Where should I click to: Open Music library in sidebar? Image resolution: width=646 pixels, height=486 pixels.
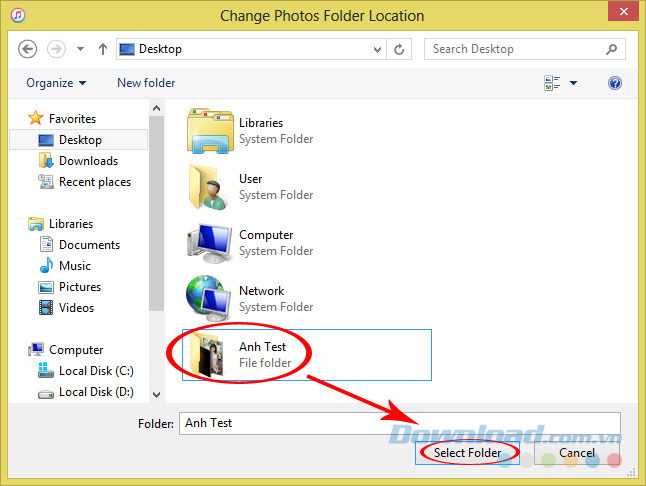pos(75,266)
